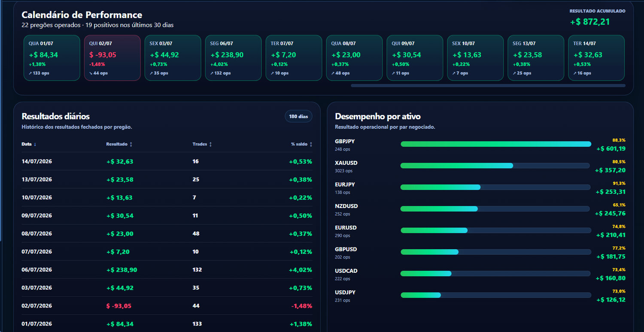Viewport: 644px width, 332px height.
Task: Open the TER 14/07 day card
Action: [x=596, y=58]
